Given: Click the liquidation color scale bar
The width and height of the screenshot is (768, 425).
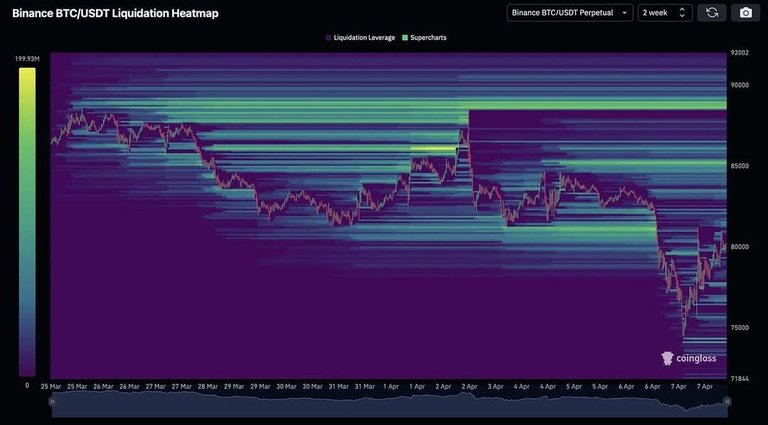Looking at the screenshot, I should point(27,222).
